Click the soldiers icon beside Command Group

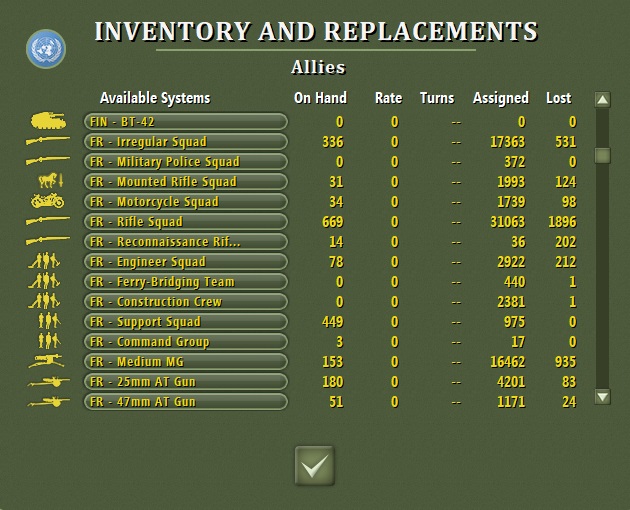(x=49, y=341)
